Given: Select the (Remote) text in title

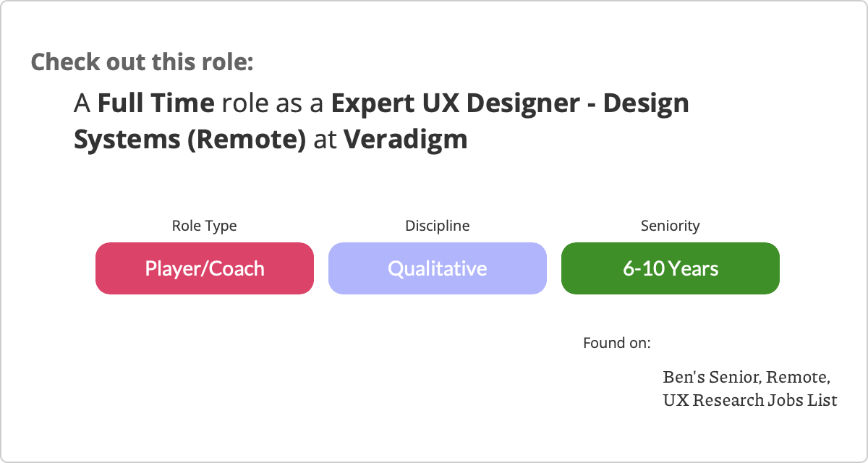Looking at the screenshot, I should click(x=247, y=139).
